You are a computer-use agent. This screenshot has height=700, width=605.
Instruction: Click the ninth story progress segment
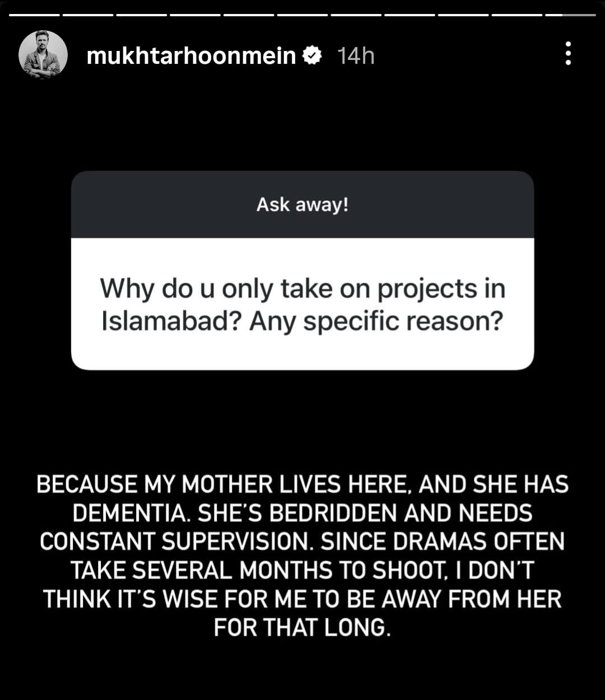pyautogui.click(x=463, y=15)
